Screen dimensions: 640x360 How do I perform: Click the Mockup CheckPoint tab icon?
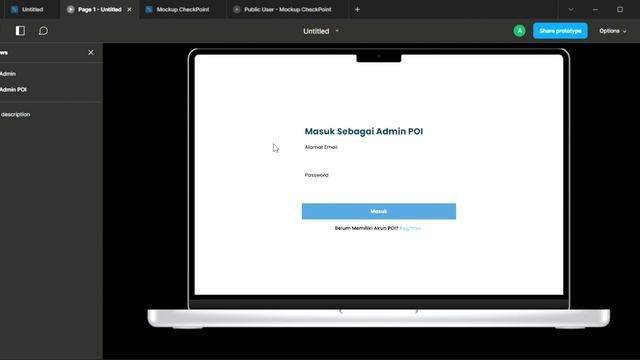pos(149,9)
